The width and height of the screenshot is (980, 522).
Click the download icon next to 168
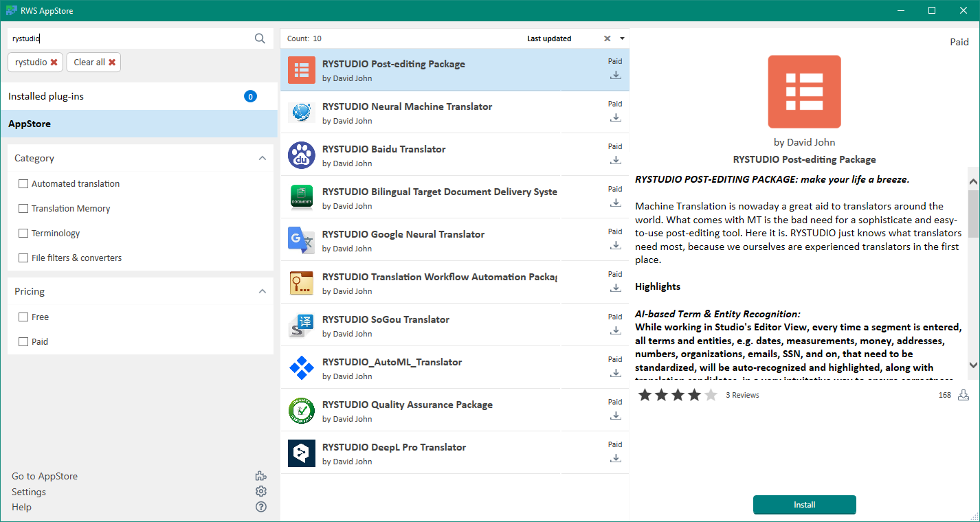[x=964, y=395]
